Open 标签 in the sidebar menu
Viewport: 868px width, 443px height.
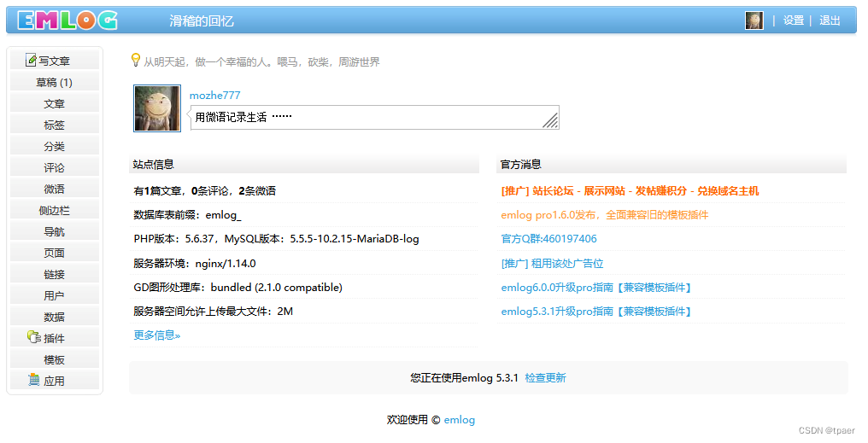coord(55,125)
